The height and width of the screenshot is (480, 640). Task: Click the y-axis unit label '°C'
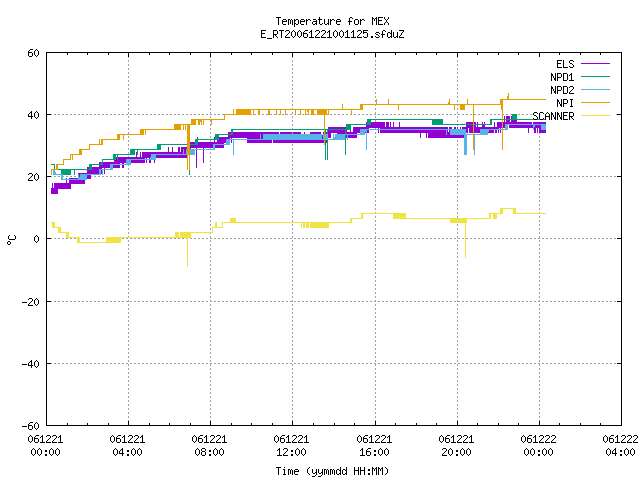[11, 240]
